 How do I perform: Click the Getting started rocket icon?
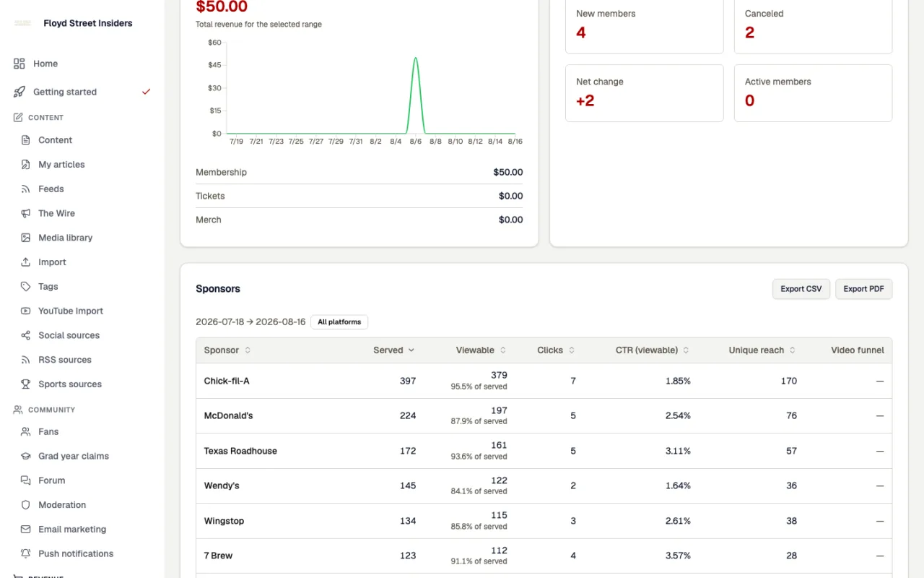pos(19,92)
